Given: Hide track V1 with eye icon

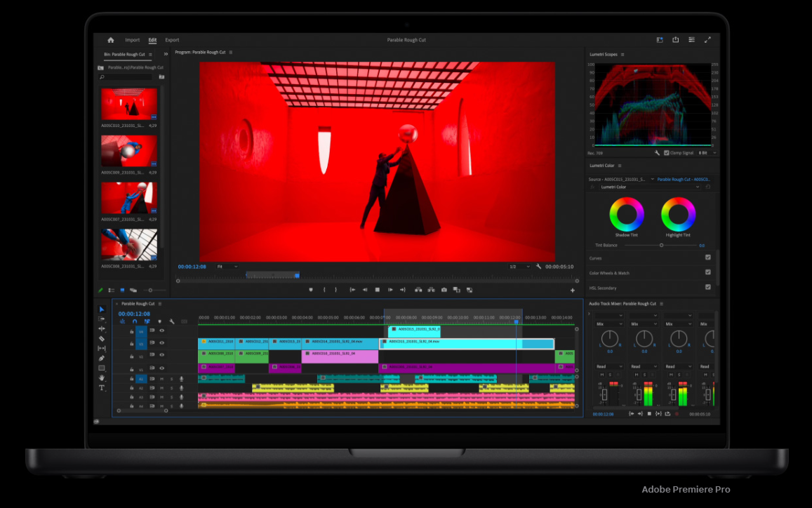Looking at the screenshot, I should click(162, 368).
